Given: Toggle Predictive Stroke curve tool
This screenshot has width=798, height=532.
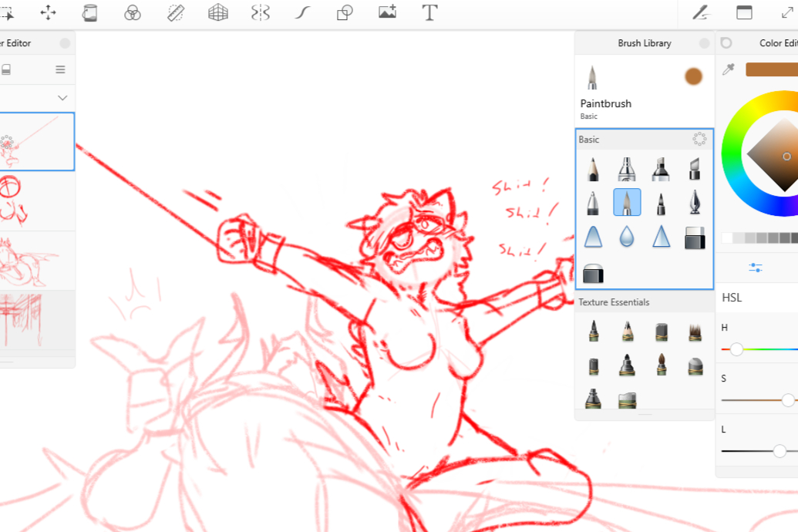Looking at the screenshot, I should pos(302,12).
